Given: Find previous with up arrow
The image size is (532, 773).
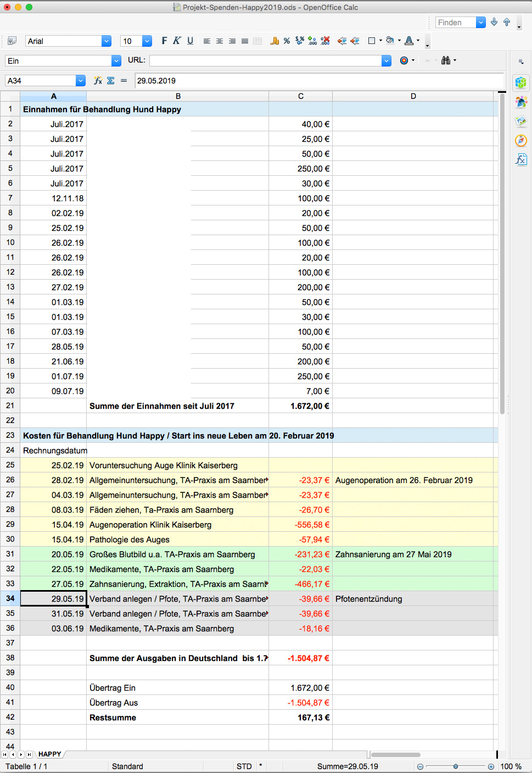Looking at the screenshot, I should click(x=507, y=22).
